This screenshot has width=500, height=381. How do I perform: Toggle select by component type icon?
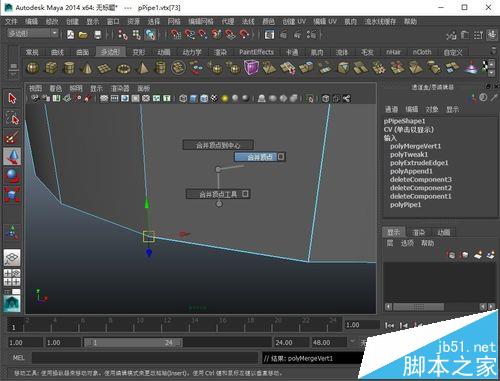(x=150, y=34)
